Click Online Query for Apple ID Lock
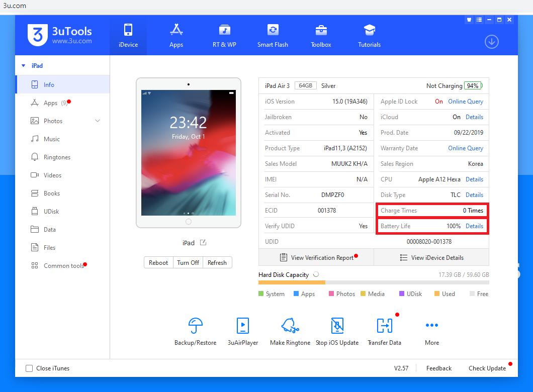Image resolution: width=533 pixels, height=392 pixels. [x=465, y=101]
